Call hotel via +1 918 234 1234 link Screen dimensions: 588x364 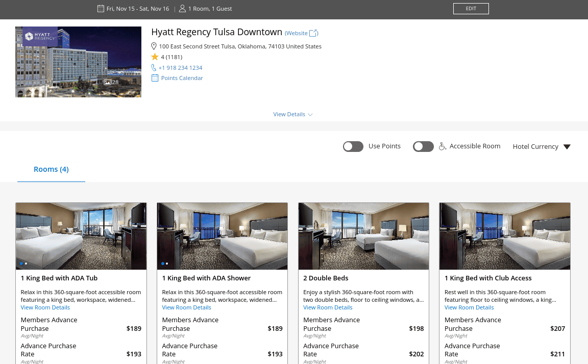180,68
